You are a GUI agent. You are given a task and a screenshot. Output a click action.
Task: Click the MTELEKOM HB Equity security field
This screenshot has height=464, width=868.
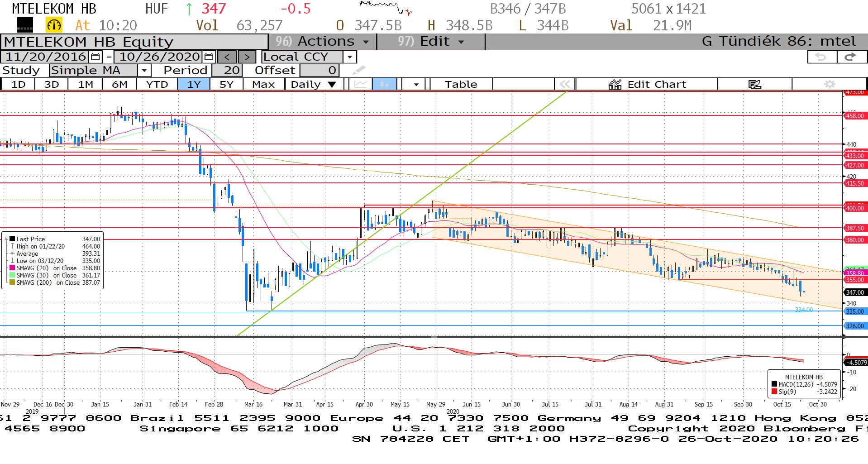[x=134, y=42]
